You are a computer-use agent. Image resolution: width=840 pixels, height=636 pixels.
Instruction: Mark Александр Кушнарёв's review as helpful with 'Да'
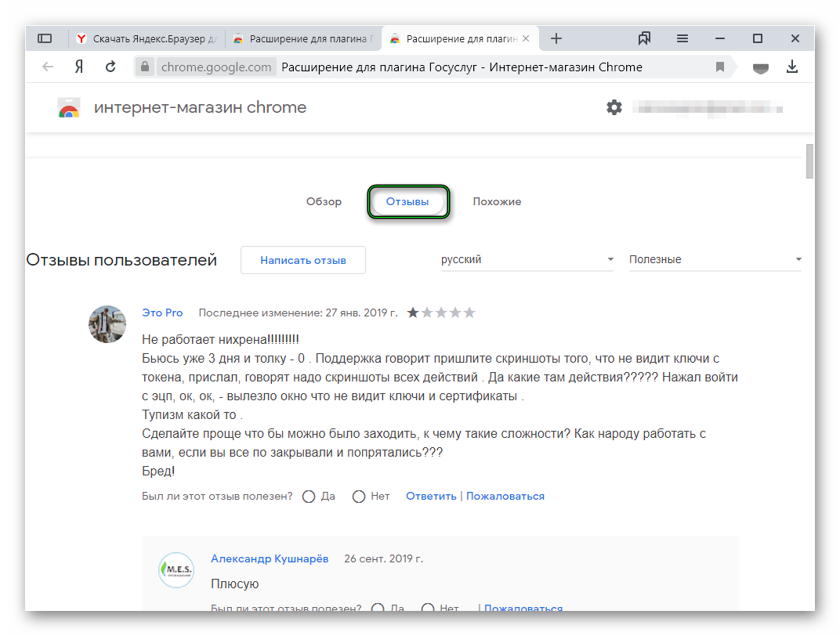(380, 609)
